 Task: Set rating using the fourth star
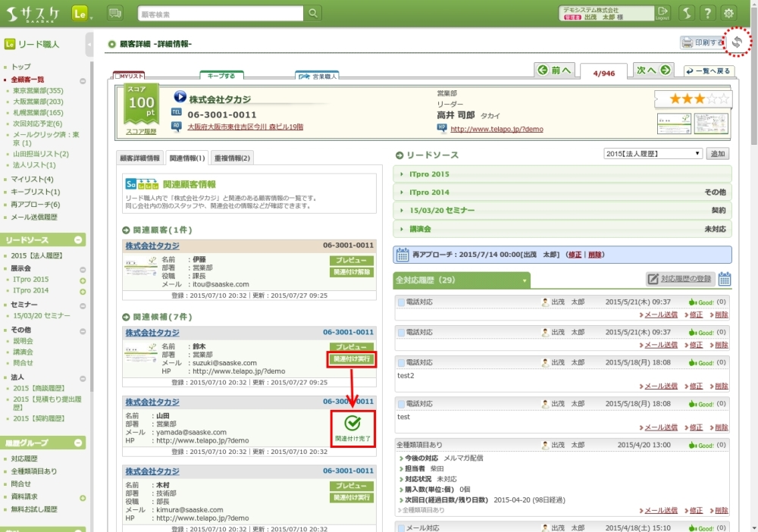point(710,99)
